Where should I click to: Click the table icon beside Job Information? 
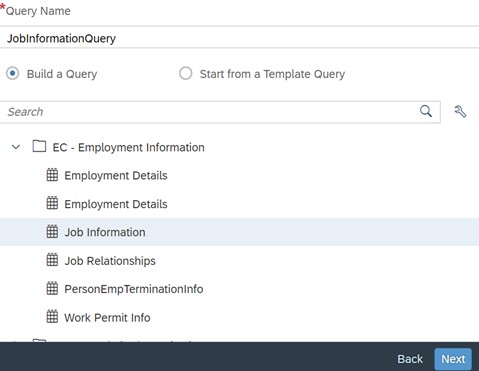[x=52, y=232]
